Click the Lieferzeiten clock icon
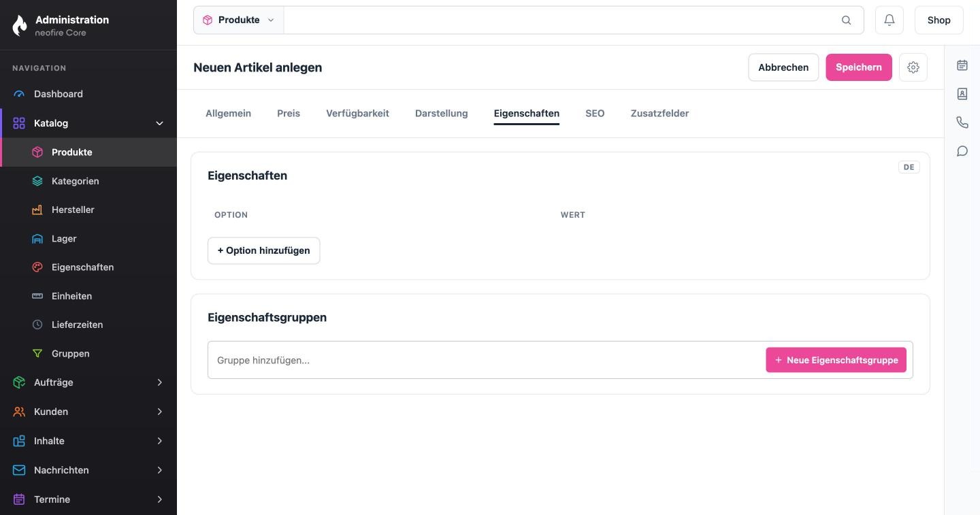 pos(37,325)
